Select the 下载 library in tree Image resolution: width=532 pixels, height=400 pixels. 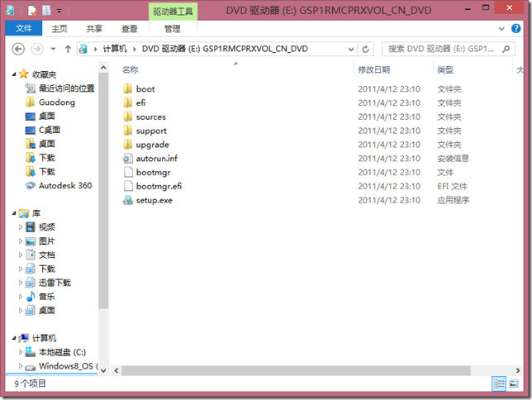[40, 269]
